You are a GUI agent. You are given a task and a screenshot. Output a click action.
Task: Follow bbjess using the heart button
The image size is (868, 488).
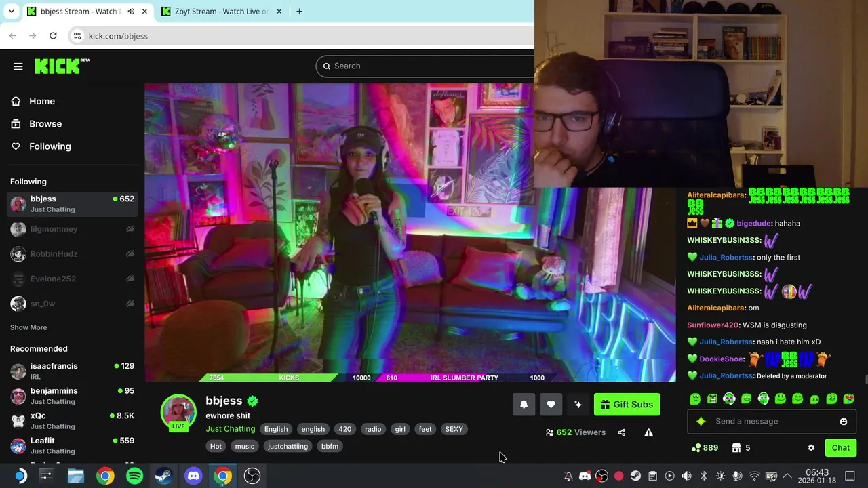551,405
